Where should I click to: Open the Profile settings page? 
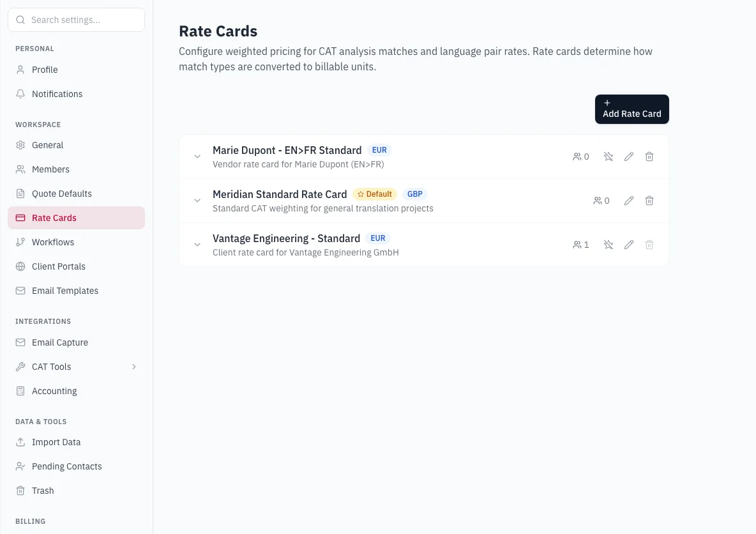coord(76,70)
